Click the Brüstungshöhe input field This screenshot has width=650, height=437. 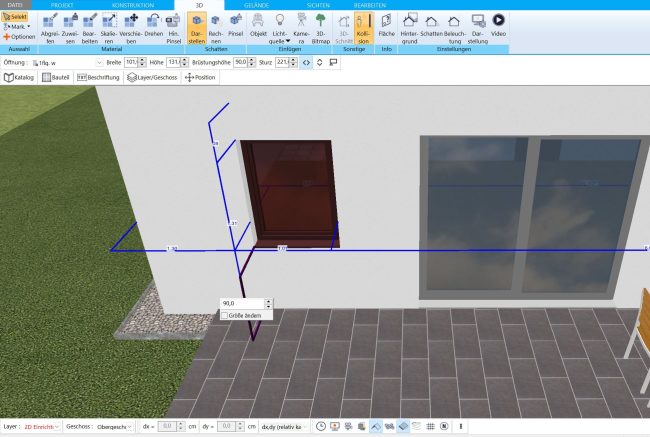(240, 62)
